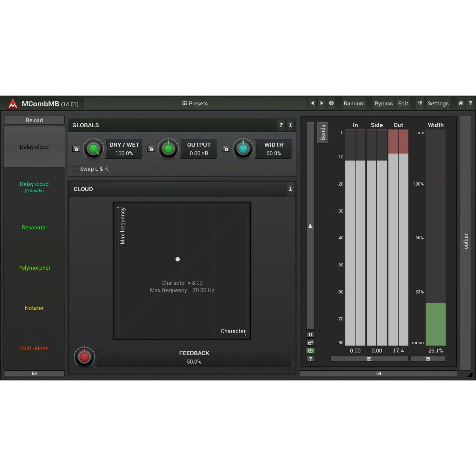This screenshot has height=476, width=476.
Task: Click the Bypass button
Action: click(x=384, y=103)
